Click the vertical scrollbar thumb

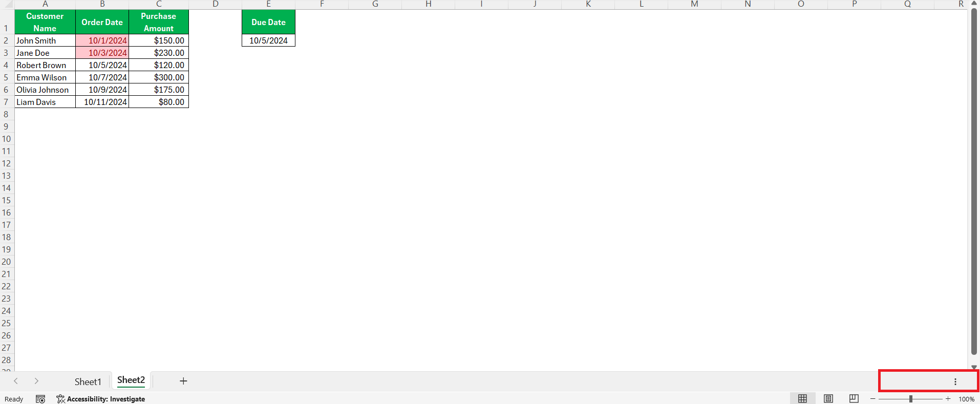pyautogui.click(x=974, y=181)
